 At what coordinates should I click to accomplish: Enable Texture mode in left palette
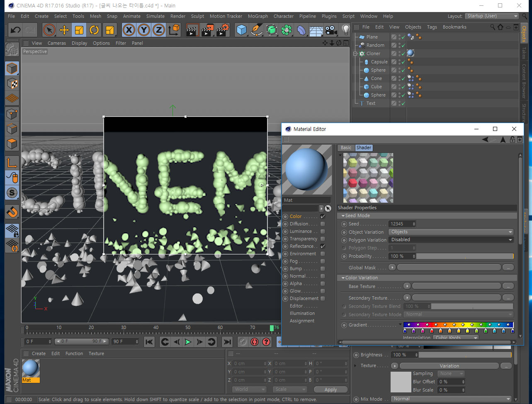click(x=12, y=84)
